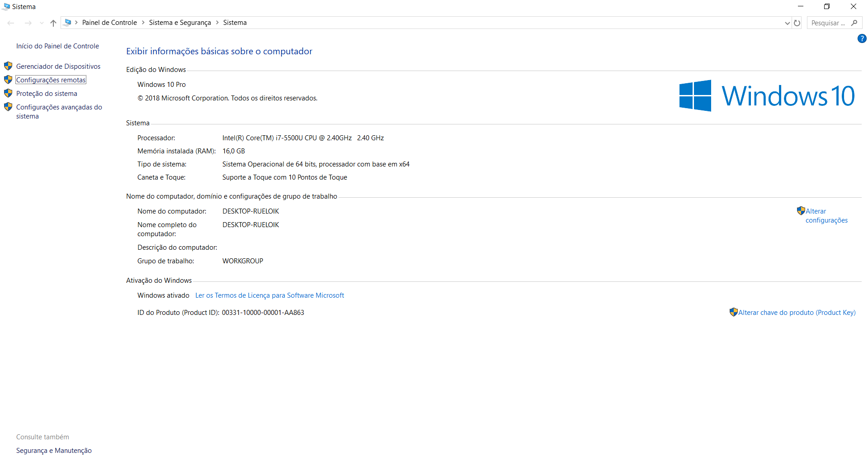Close the Sistema window
Viewport: 868px width, 466px height.
click(x=854, y=6)
